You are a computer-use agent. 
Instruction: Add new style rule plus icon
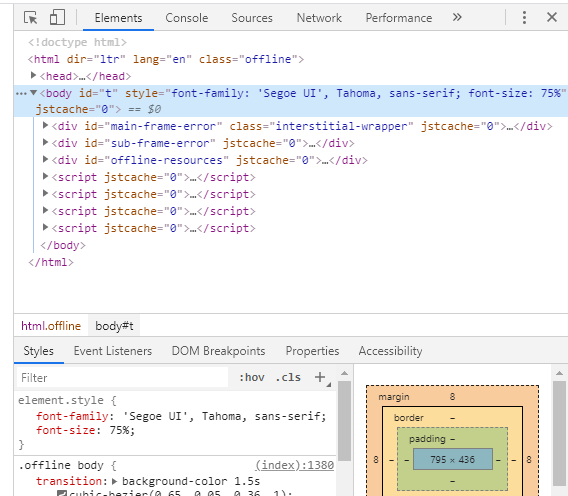pyautogui.click(x=320, y=377)
